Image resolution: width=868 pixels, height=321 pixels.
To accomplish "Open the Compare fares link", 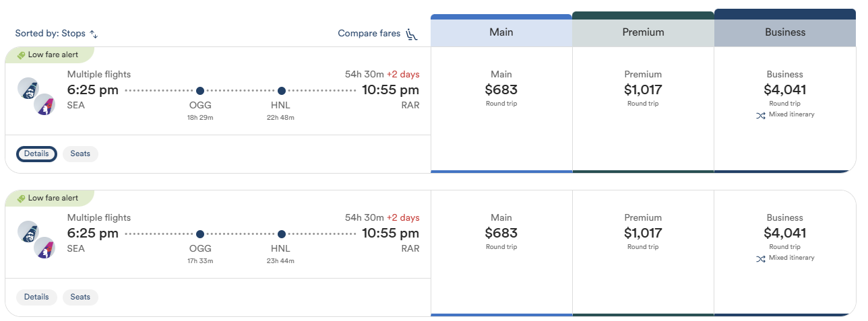I will click(x=369, y=34).
